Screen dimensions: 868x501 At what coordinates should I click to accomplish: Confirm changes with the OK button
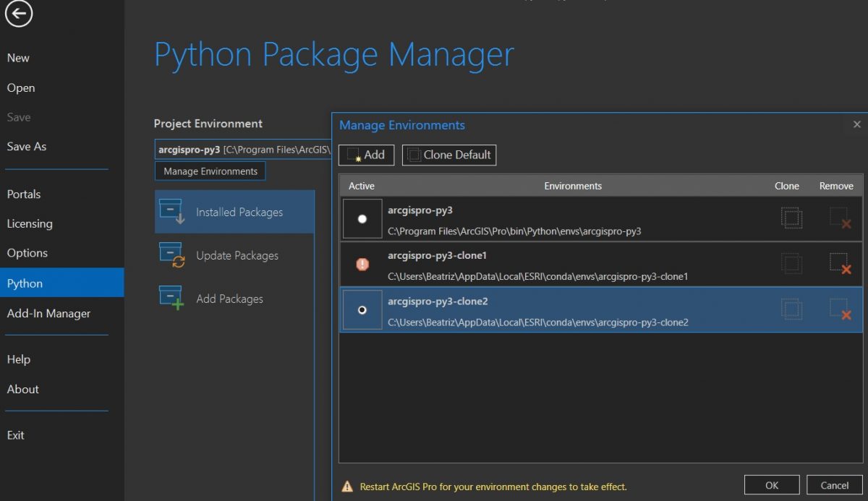point(772,484)
